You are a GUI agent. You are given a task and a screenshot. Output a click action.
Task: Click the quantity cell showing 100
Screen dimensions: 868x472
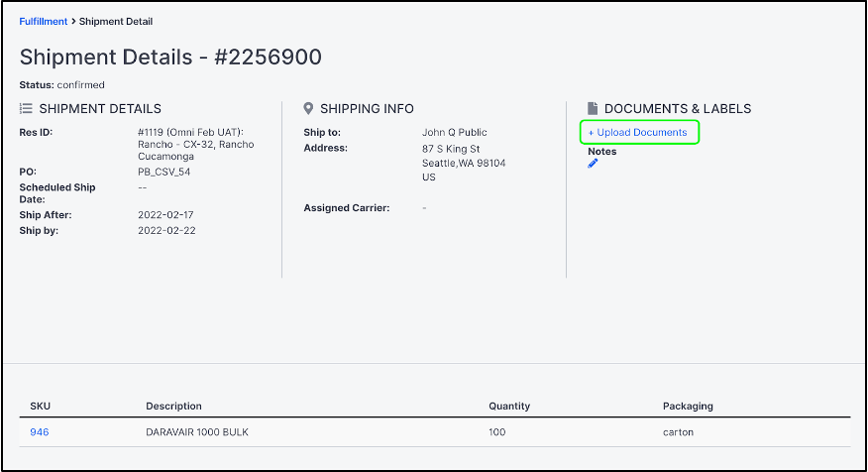coord(497,432)
